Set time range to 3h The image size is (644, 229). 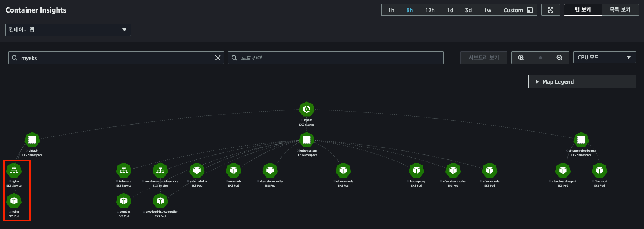coord(410,10)
